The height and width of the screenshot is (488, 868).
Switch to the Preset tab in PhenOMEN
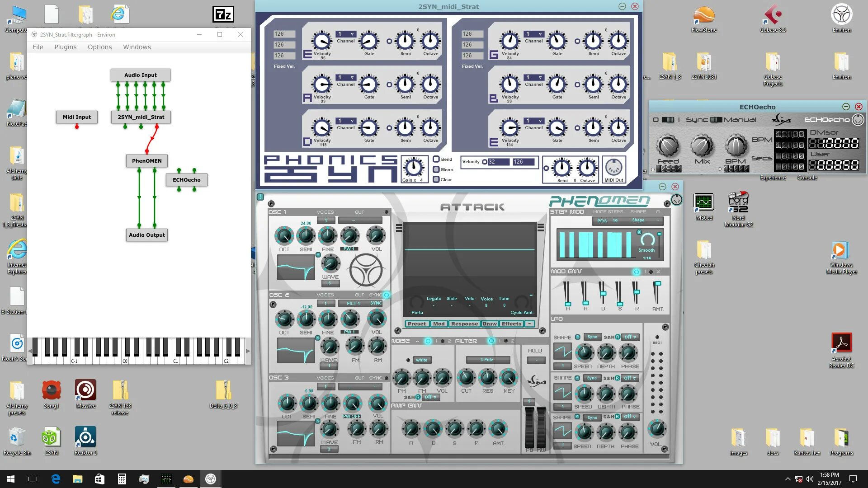[x=416, y=324]
